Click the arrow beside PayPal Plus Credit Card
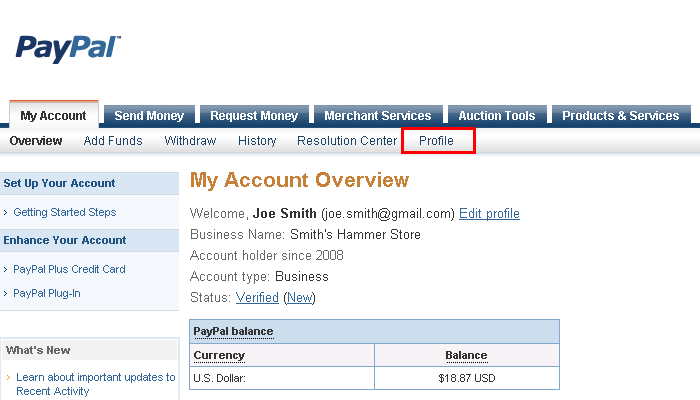This screenshot has height=400, width=700. tap(5, 270)
